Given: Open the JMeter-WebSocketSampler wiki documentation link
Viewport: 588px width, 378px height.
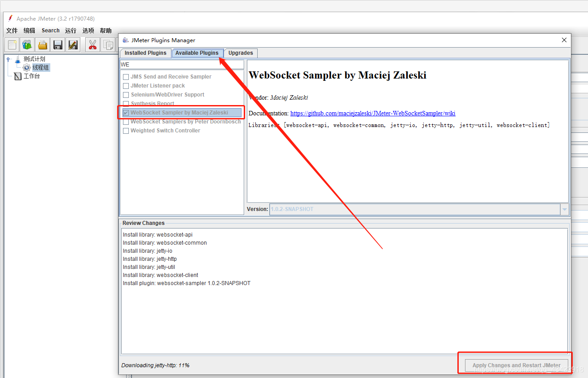Looking at the screenshot, I should coord(373,114).
